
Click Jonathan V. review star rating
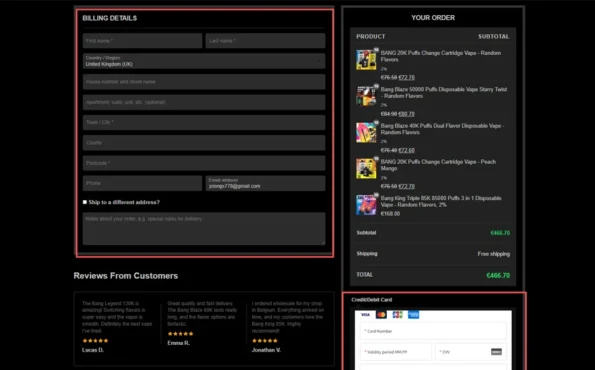pos(265,341)
